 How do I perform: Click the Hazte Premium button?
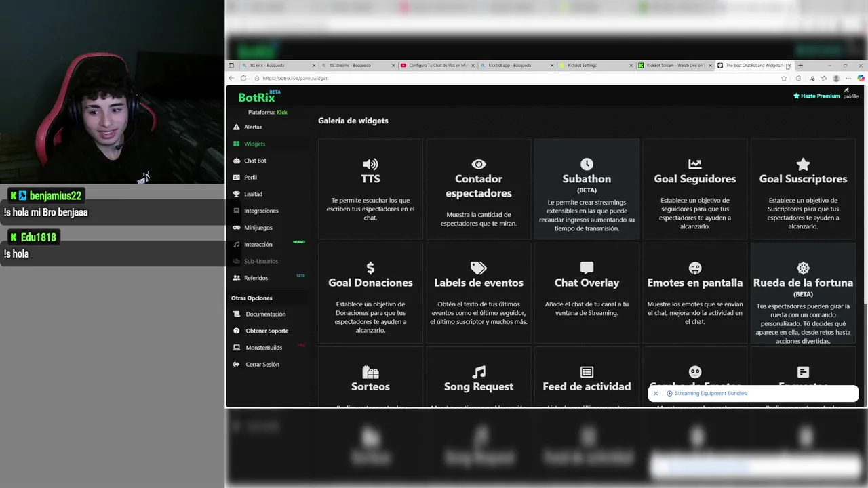pos(816,96)
